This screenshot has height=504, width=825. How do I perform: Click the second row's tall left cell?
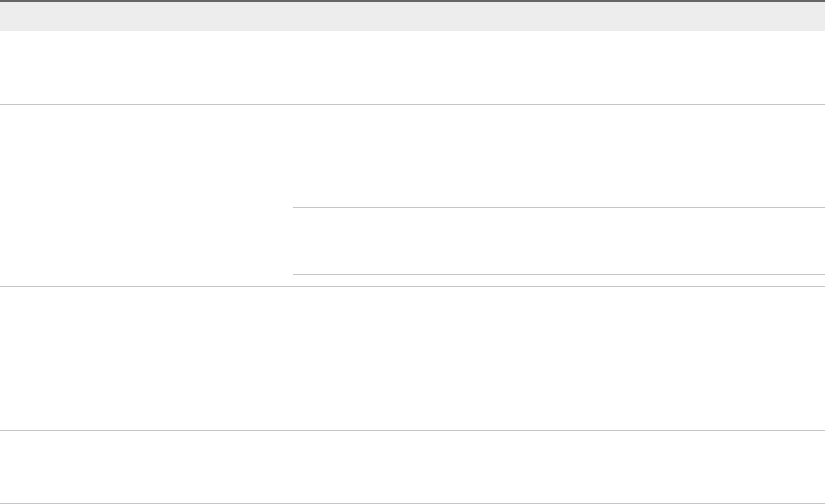coord(147,195)
